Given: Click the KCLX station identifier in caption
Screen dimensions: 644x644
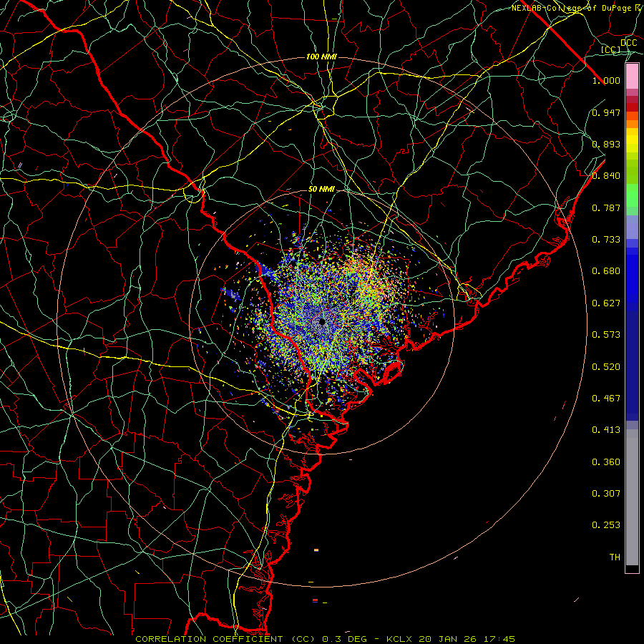Looking at the screenshot, I should click(399, 639).
